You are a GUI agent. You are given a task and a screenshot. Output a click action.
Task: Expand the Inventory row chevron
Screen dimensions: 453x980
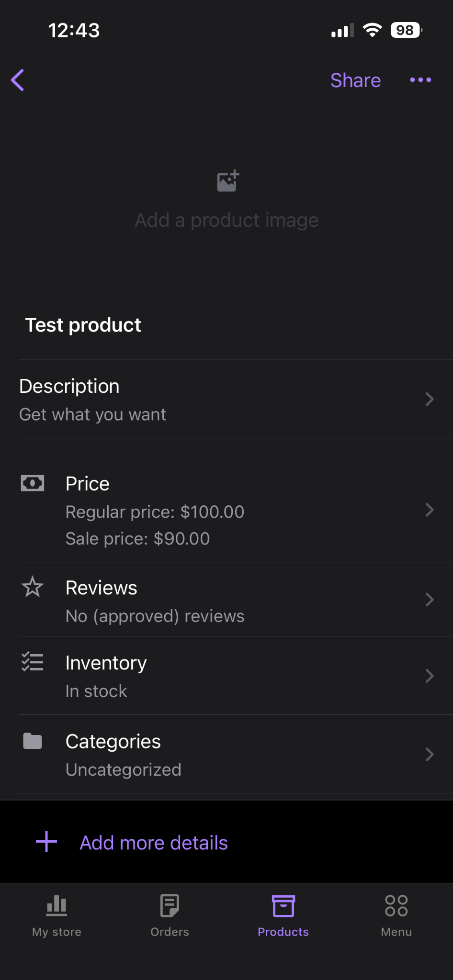pyautogui.click(x=429, y=676)
